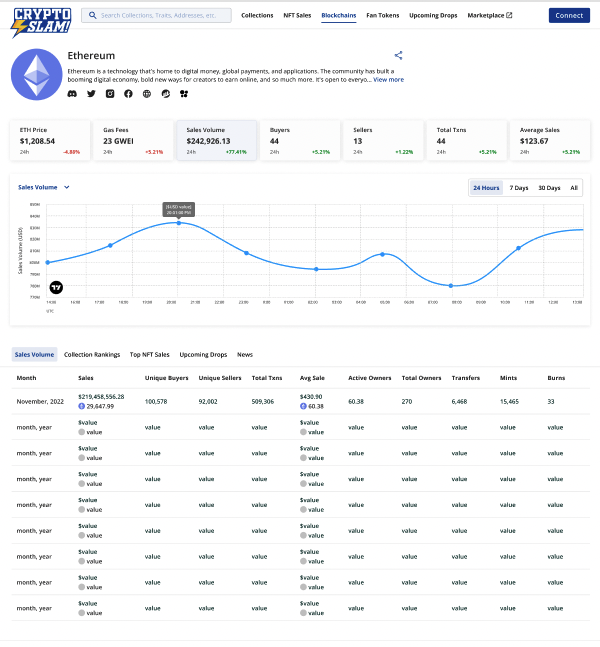Click the 100,578 unique buyers value
Viewport: 600px width, 647px height.
click(156, 401)
